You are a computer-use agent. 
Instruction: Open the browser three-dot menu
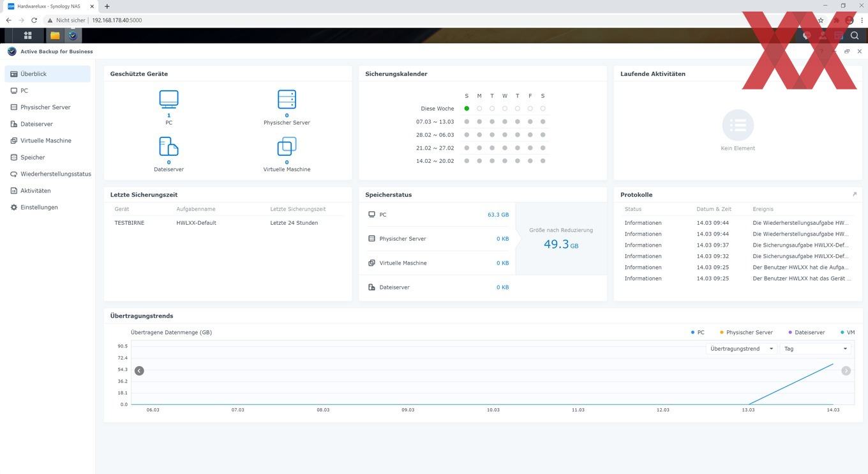point(862,20)
